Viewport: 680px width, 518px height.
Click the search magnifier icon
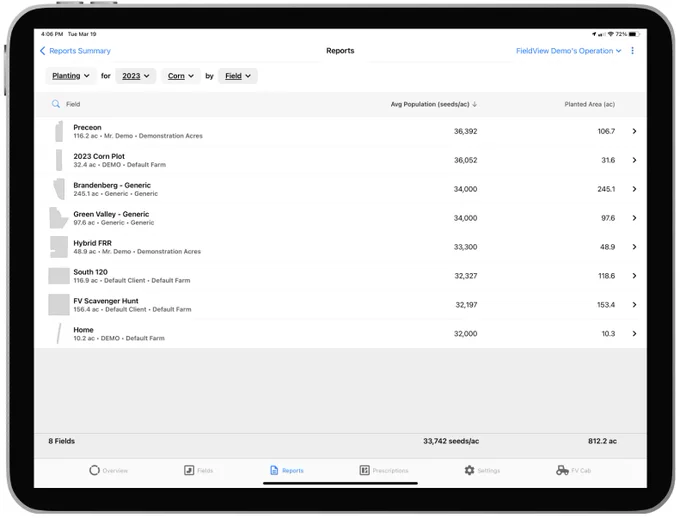[56, 104]
